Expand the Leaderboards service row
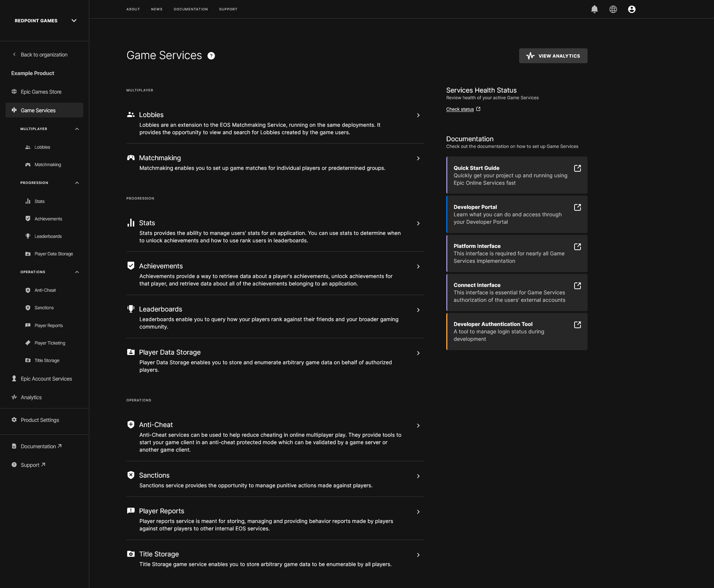 [418, 310]
